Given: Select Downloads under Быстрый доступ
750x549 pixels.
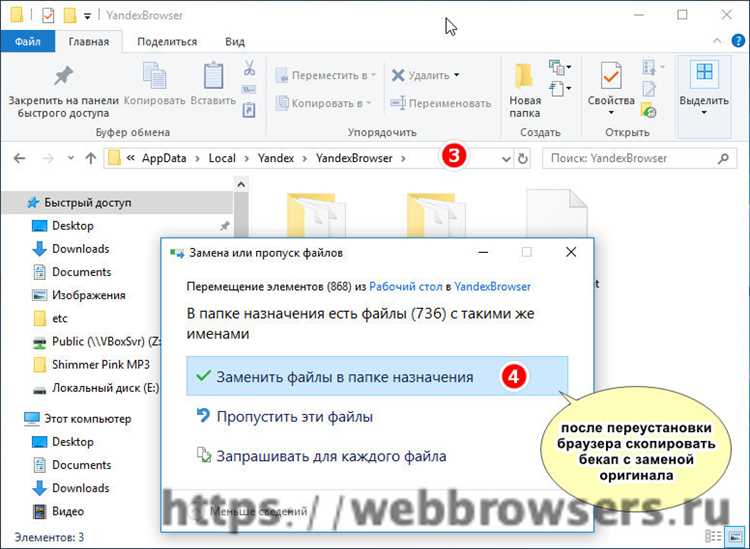Looking at the screenshot, I should [x=80, y=249].
